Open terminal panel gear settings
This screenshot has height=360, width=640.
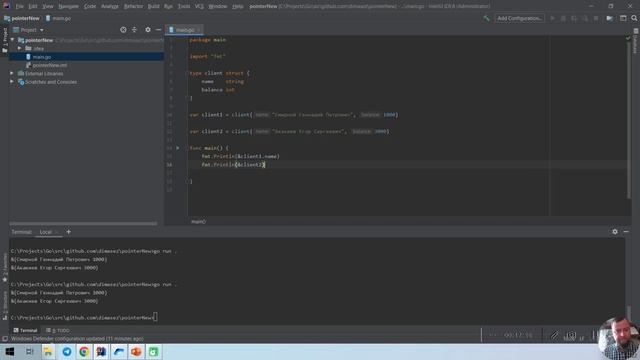(x=615, y=232)
